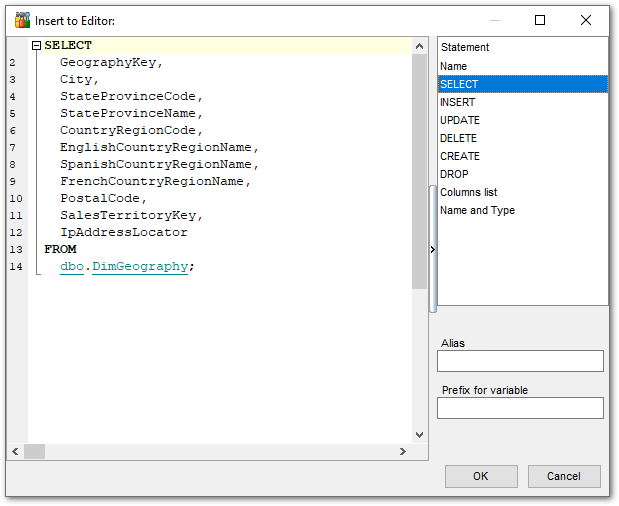Focus the Prefix for variable field
Image resolution: width=619 pixels, height=506 pixels.
(520, 408)
